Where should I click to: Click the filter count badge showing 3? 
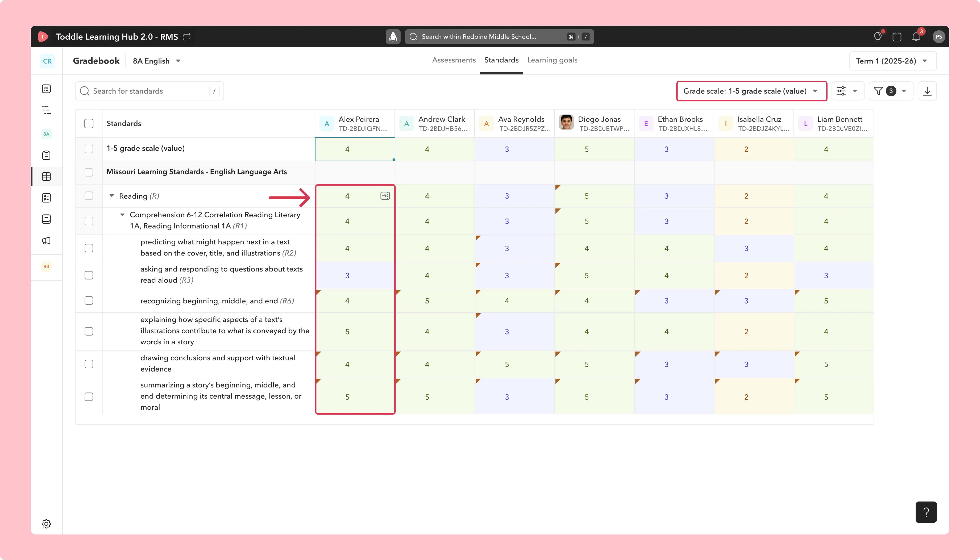[891, 91]
